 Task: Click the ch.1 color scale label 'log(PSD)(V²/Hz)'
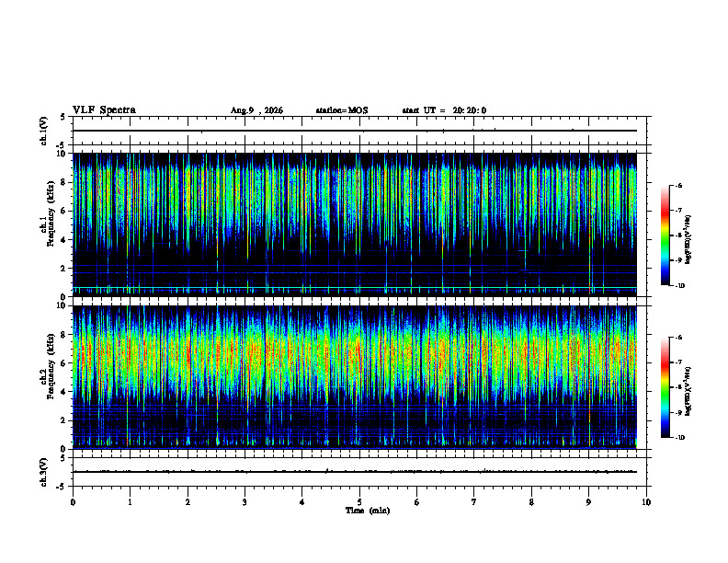coord(688,240)
